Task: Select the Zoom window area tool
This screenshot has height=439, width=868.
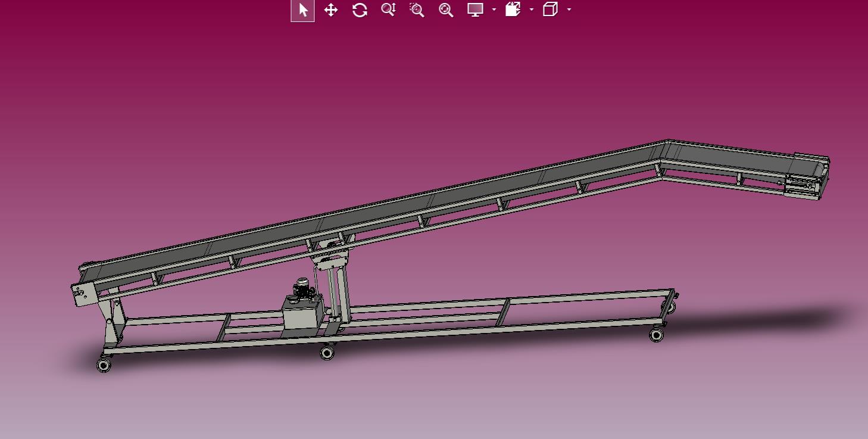Action: coord(417,10)
